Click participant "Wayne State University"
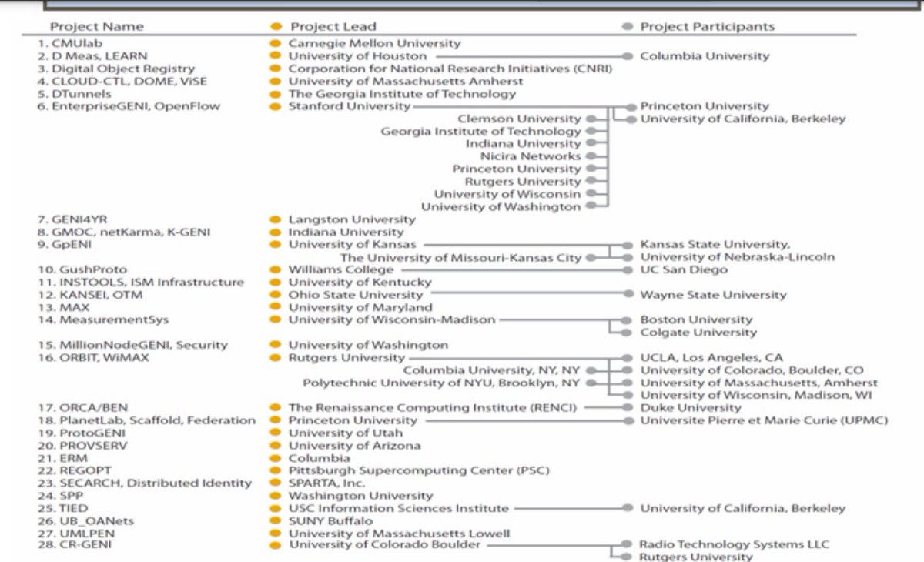The width and height of the screenshot is (924, 562). (x=714, y=295)
